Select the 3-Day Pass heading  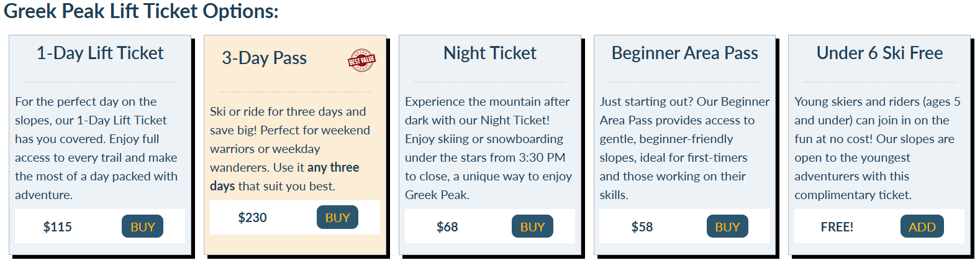pos(265,58)
